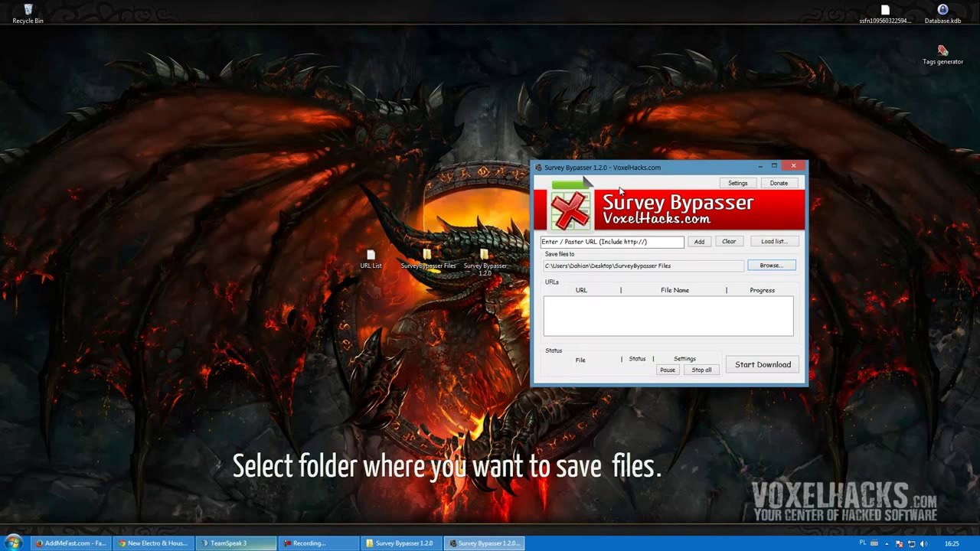Screen dimensions: 980x551
Task: Click the File Name column header
Action: pos(675,290)
